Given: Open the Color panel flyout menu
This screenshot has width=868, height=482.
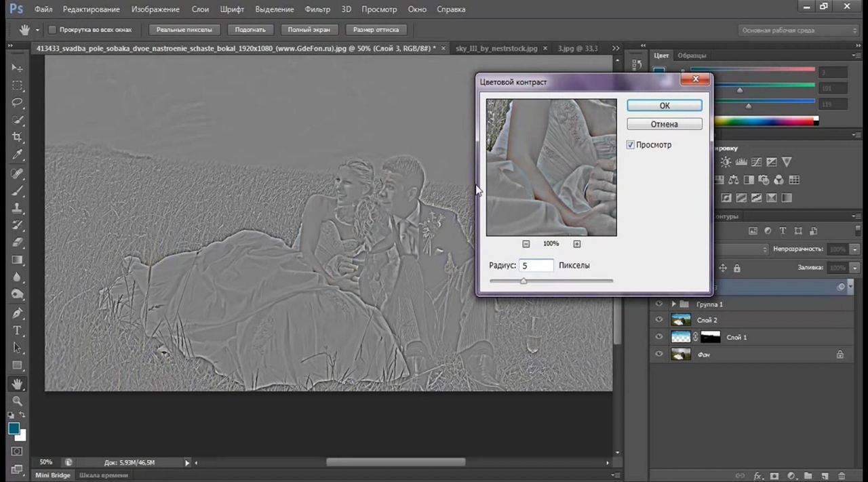Looking at the screenshot, I should pyautogui.click(x=856, y=55).
